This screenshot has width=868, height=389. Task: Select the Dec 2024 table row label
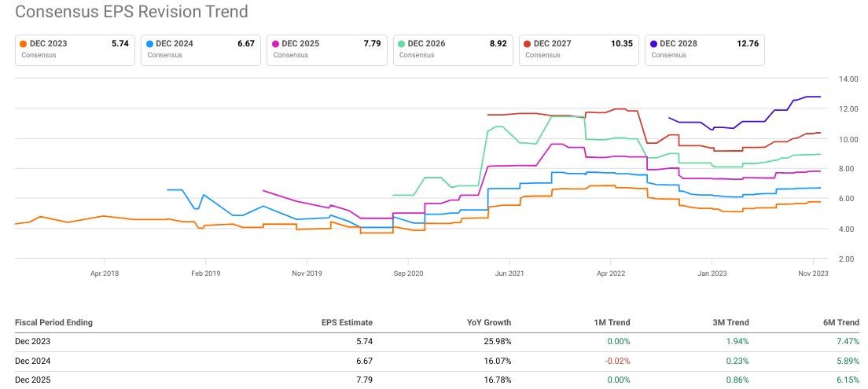[33, 361]
